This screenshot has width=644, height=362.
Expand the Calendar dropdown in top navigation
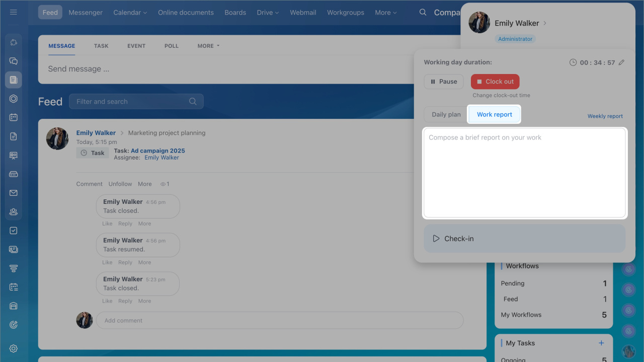[x=130, y=12]
